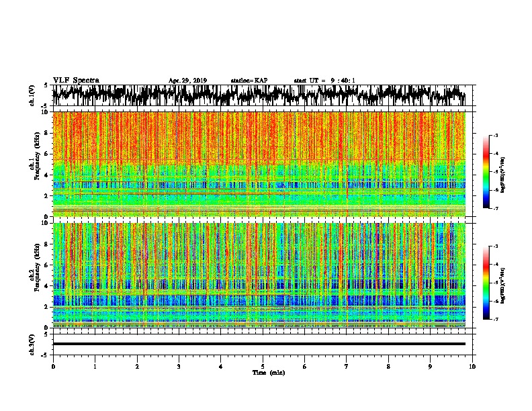The image size is (532, 411).
Task: Select the ch.1 "Frequency (kHz)" axis label
Action: pyautogui.click(x=37, y=156)
